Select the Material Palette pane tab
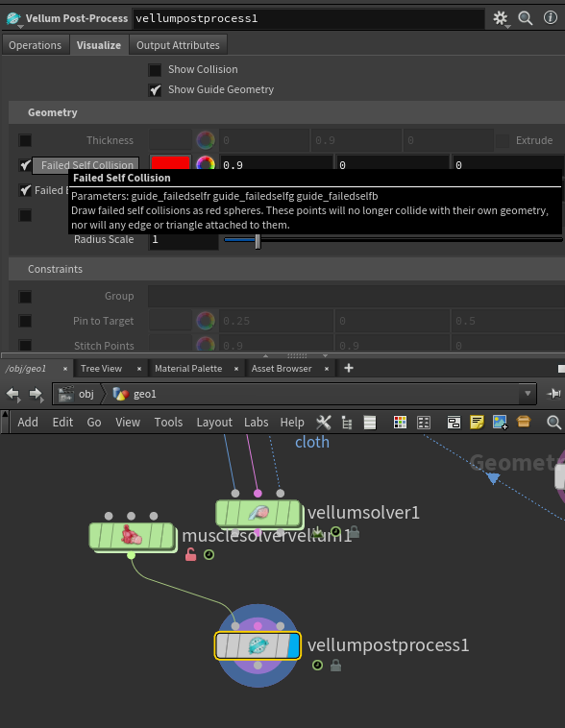Viewport: 565px width, 728px height. (x=188, y=368)
